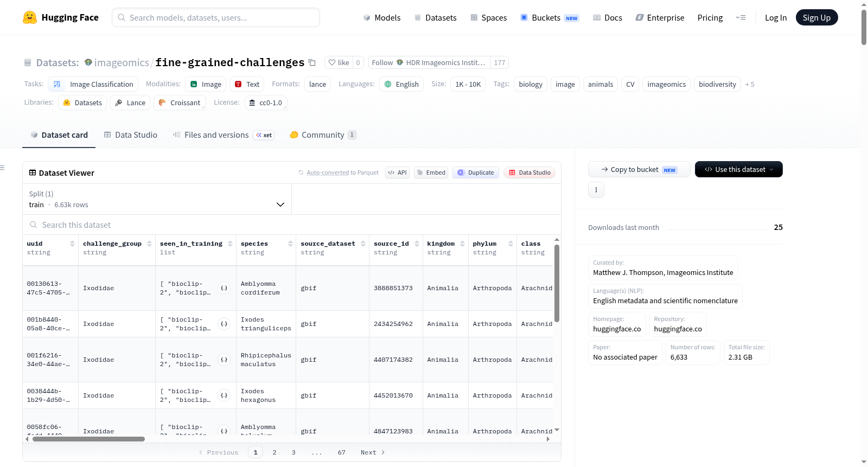
Task: Open the Buckets menu item
Action: tap(550, 17)
